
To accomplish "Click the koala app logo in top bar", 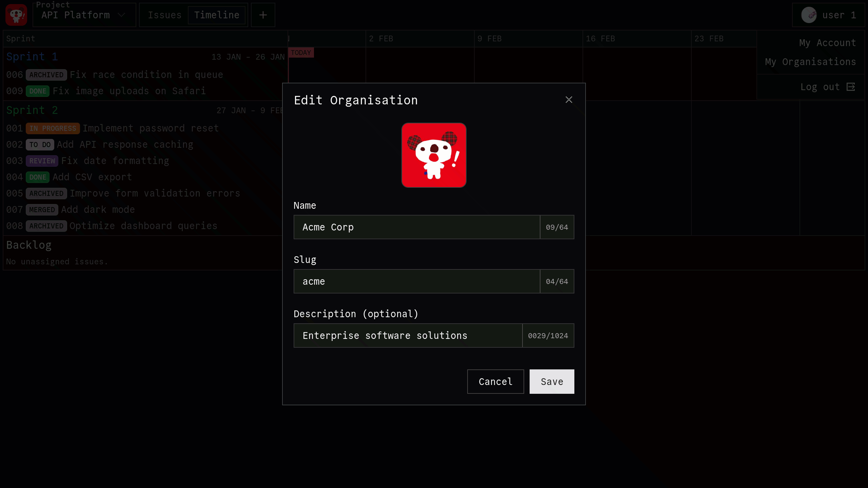I will click(16, 15).
